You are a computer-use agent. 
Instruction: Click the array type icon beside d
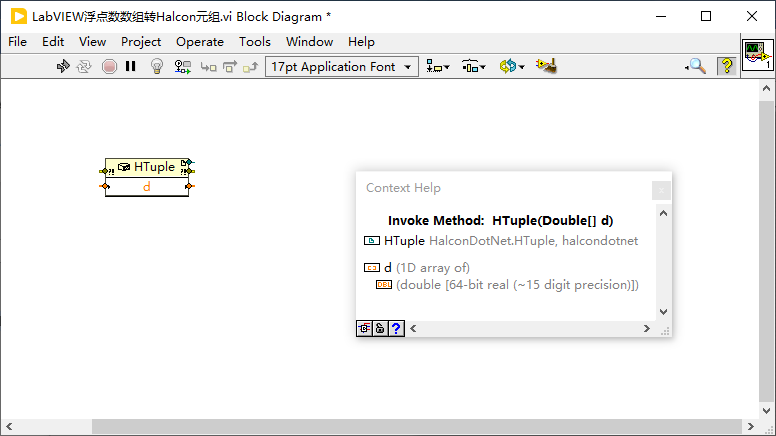click(x=372, y=268)
